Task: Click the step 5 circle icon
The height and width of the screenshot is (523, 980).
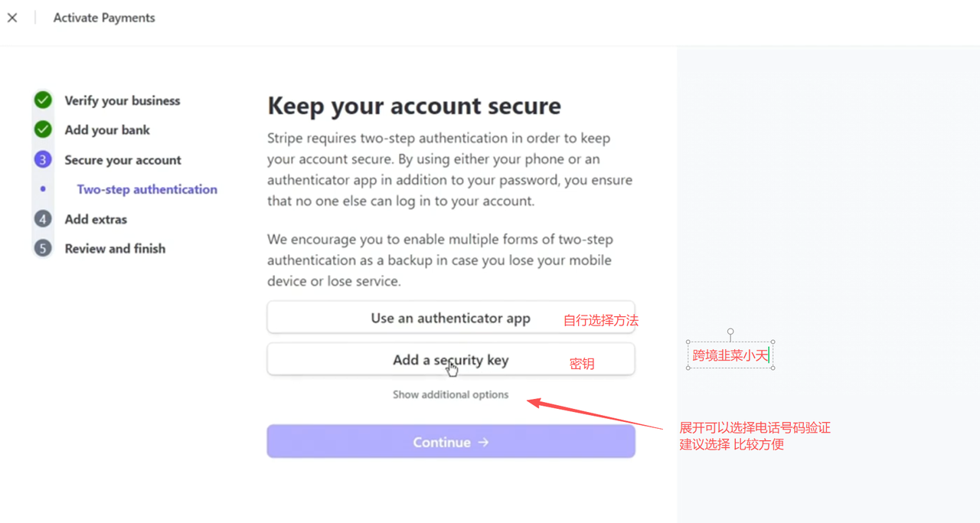Action: [43, 248]
